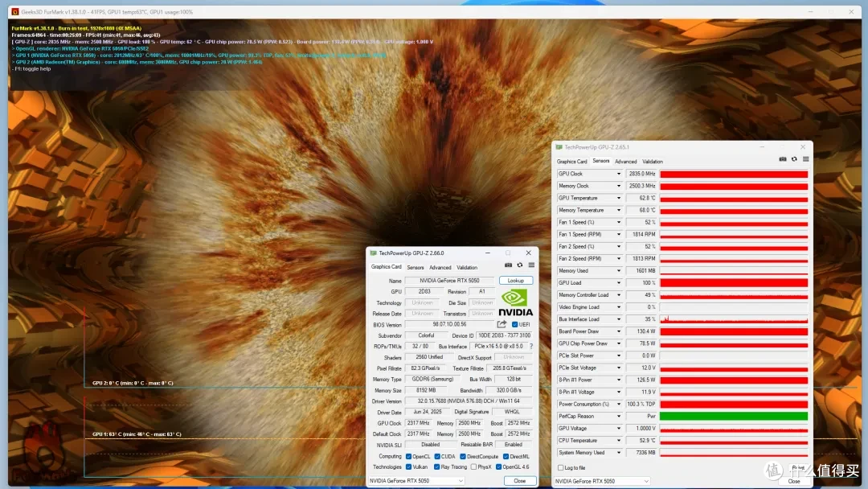
Task: Toggle the OpenGL 4.6 checkbox
Action: click(499, 467)
